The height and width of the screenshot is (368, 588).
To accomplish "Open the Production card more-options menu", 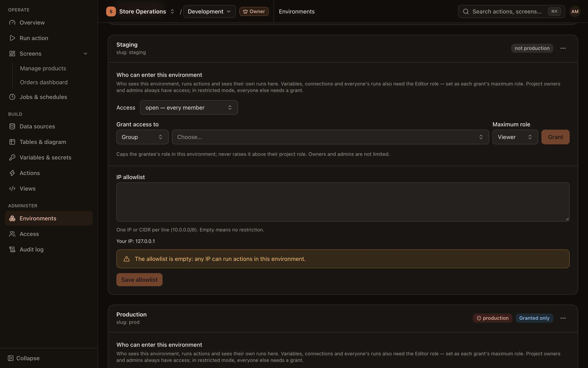I will tap(563, 318).
